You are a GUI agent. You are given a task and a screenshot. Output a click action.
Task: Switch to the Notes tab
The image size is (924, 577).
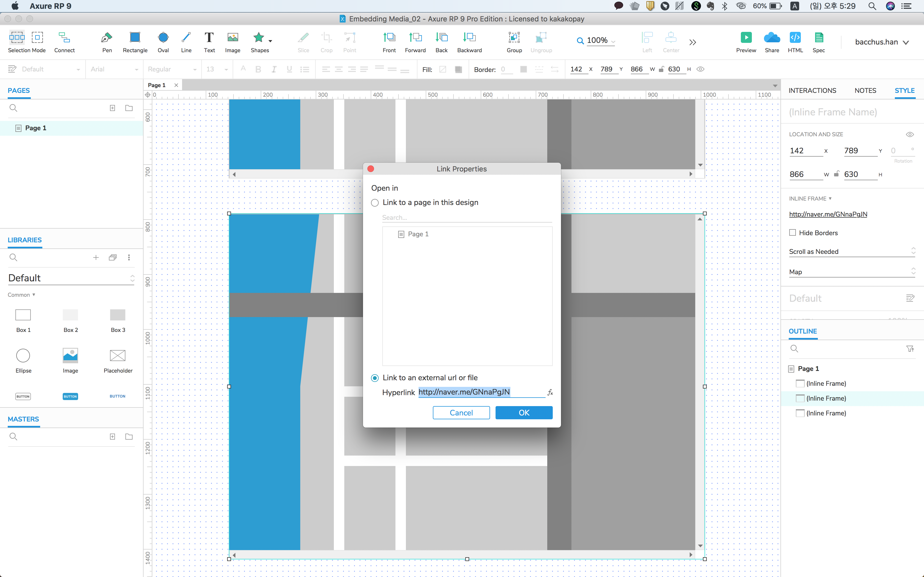tap(865, 90)
